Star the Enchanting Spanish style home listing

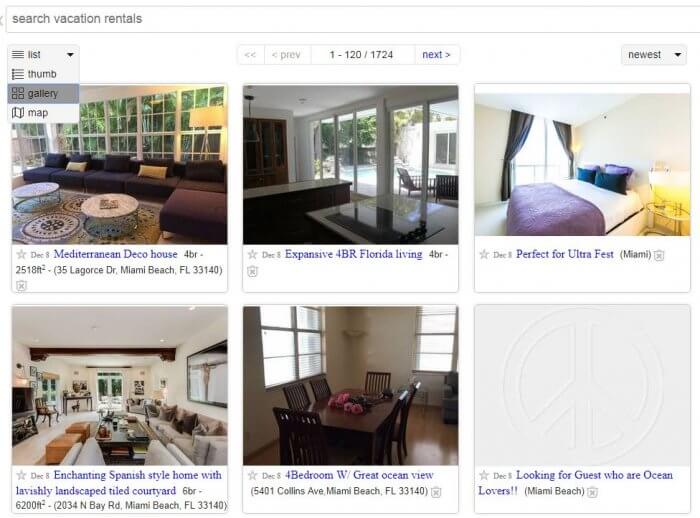(x=21, y=475)
